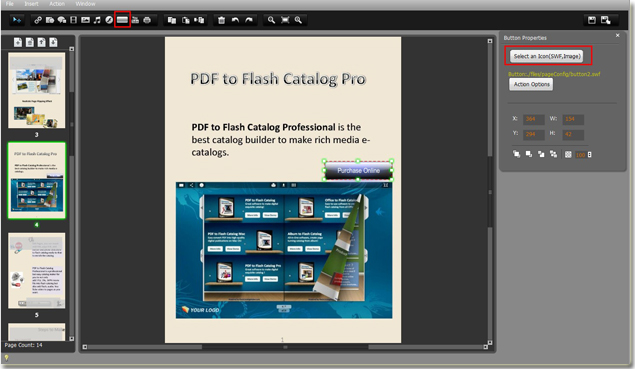Click the PDF to Flash Catalog Pro heading

[x=278, y=79]
